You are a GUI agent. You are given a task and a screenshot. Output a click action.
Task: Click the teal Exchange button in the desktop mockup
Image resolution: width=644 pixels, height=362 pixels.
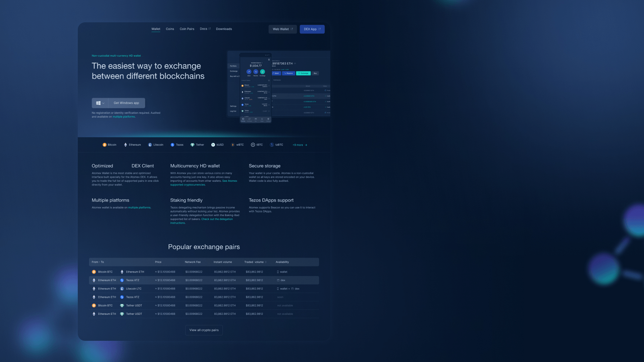[x=303, y=73]
